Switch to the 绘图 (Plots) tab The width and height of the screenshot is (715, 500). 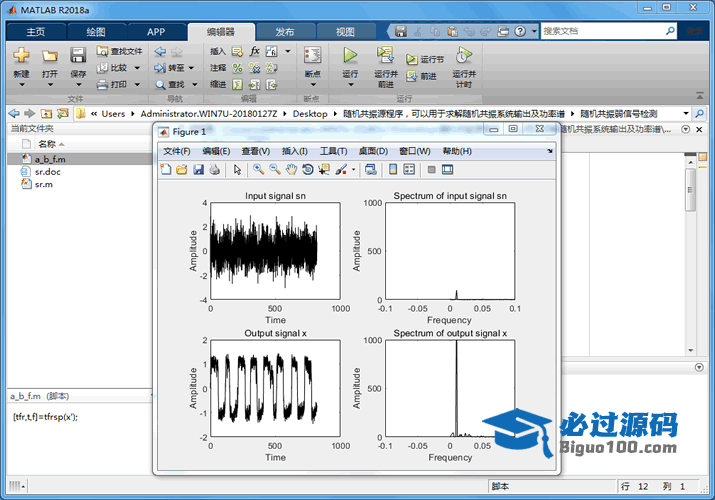pos(96,31)
